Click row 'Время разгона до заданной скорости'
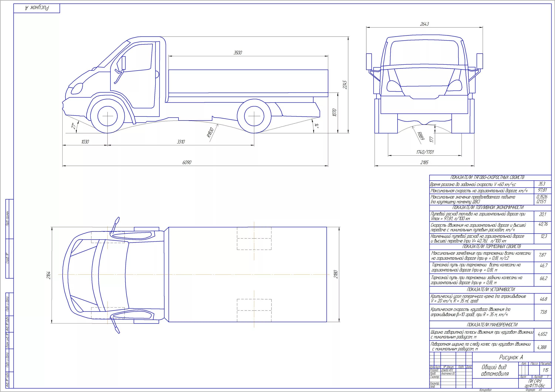Screen dimensions: 555x392 pos(482,184)
